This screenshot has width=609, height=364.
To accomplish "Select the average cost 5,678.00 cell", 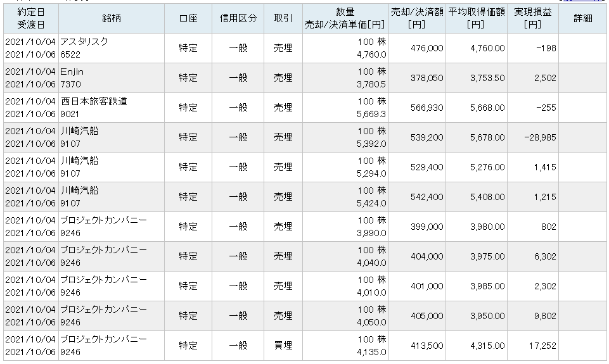I will pos(487,137).
